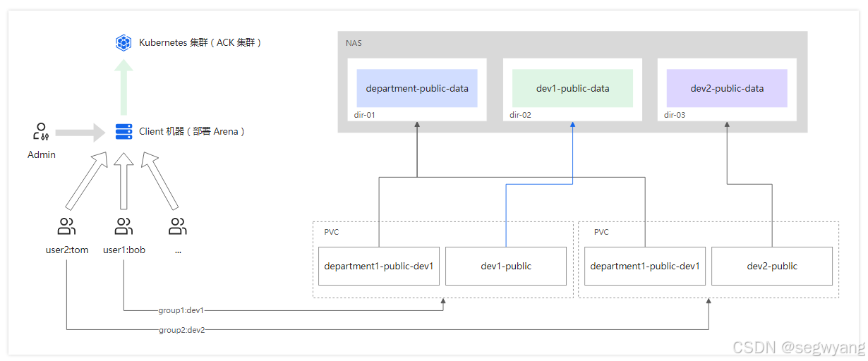Click the Admin user icon
Viewport: 868px width, 361px height.
click(x=41, y=131)
